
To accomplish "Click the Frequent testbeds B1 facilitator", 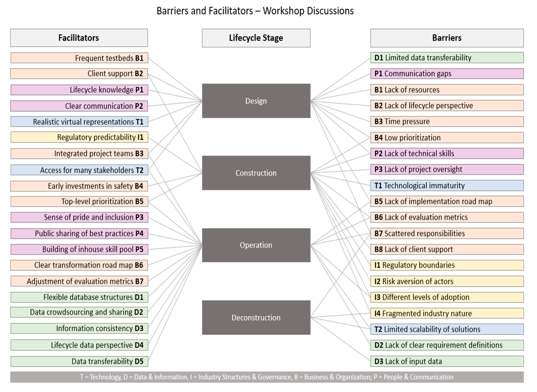I will 79,58.
